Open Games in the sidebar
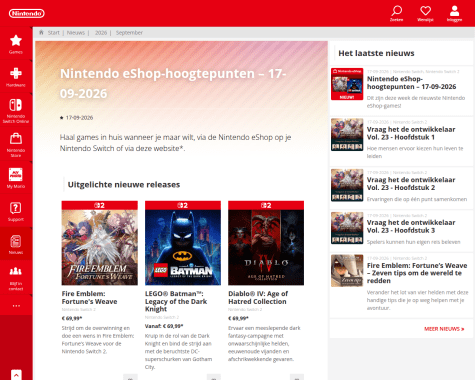The image size is (475, 380). [16, 44]
